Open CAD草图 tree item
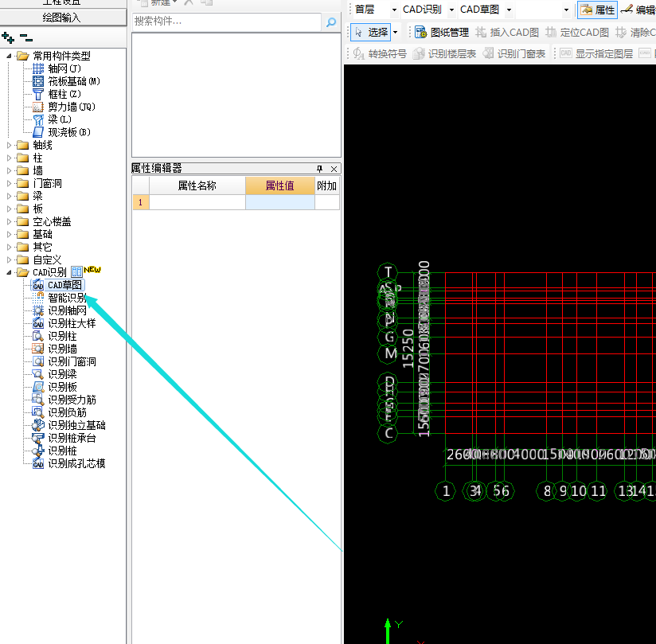Viewport: 656px width, 644px height. [x=59, y=285]
